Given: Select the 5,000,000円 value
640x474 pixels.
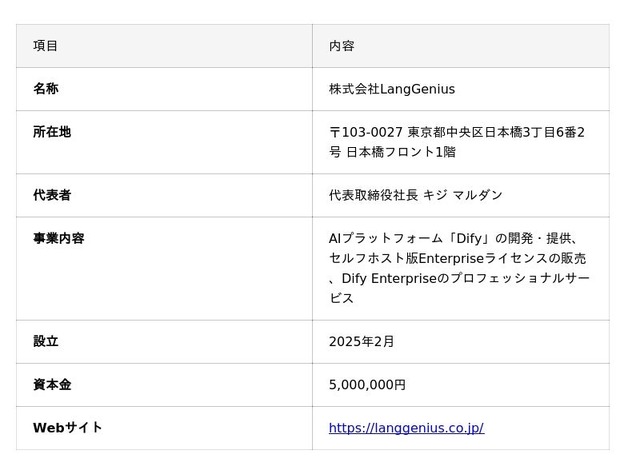Looking at the screenshot, I should pyautogui.click(x=367, y=385).
